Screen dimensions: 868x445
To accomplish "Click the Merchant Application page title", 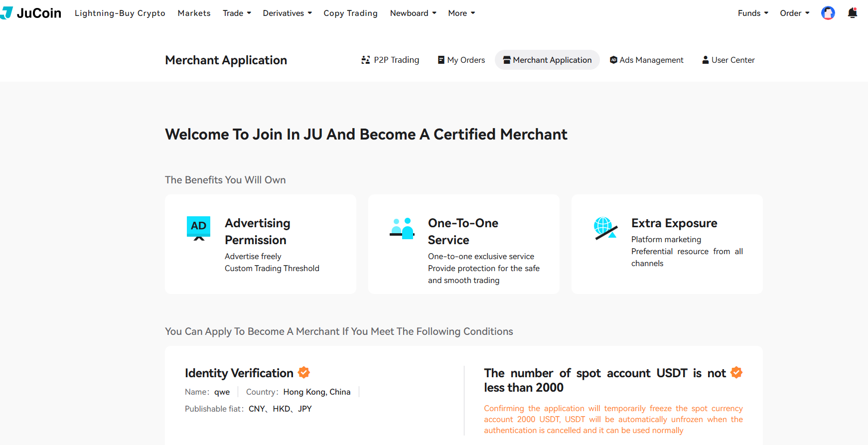I will tap(226, 60).
